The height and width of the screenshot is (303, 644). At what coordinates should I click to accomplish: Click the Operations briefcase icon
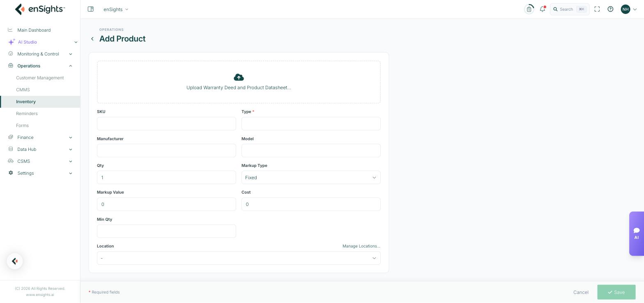click(x=11, y=66)
